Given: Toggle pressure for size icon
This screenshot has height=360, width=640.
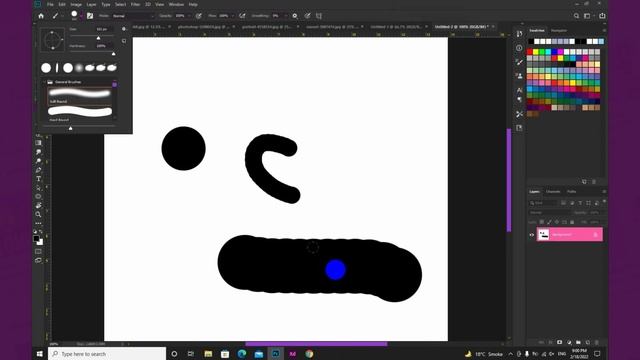Looking at the screenshot, I should coord(307,16).
